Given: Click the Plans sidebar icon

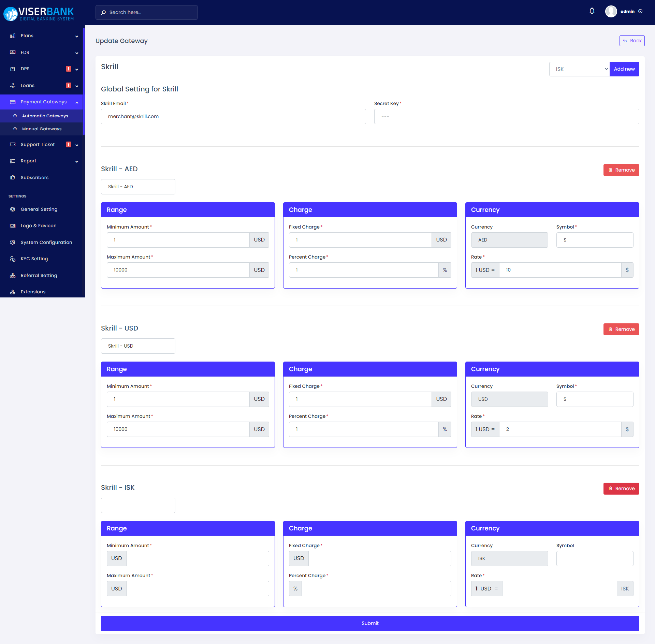Looking at the screenshot, I should pyautogui.click(x=13, y=36).
